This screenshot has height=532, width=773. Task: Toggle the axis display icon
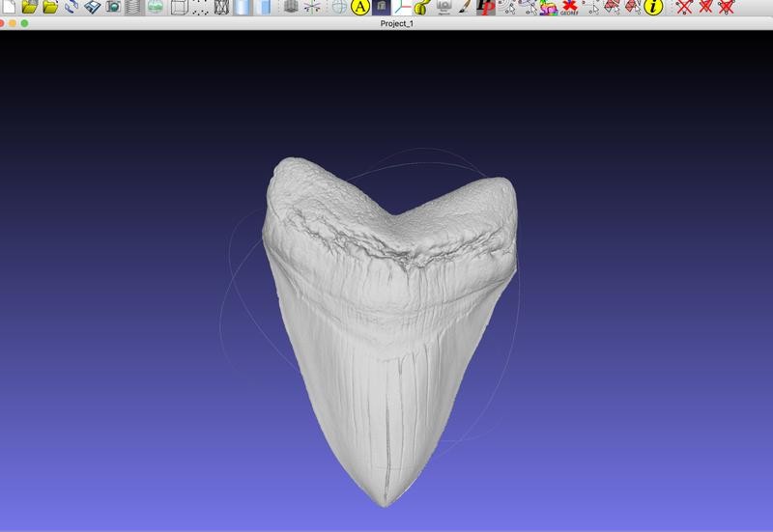(313, 7)
